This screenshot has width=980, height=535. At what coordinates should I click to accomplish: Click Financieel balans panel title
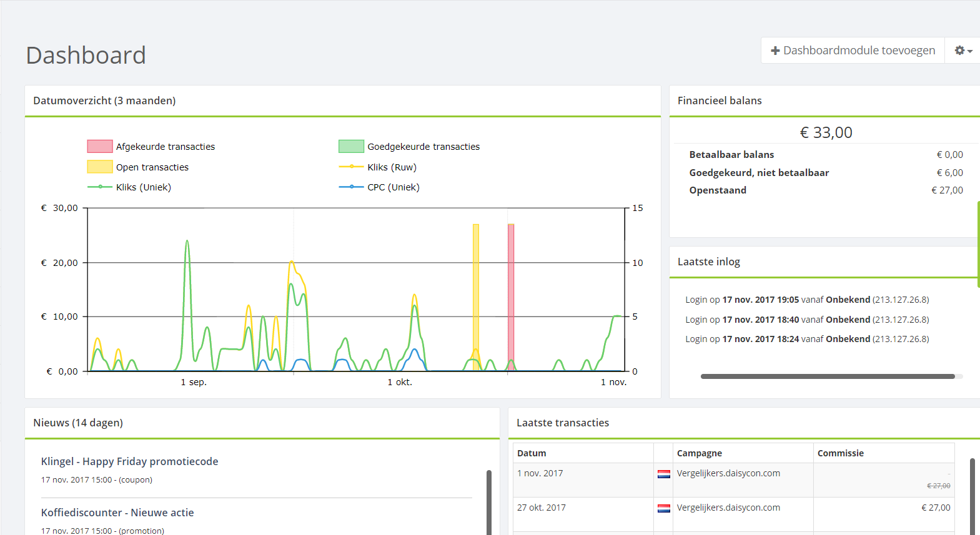(720, 101)
